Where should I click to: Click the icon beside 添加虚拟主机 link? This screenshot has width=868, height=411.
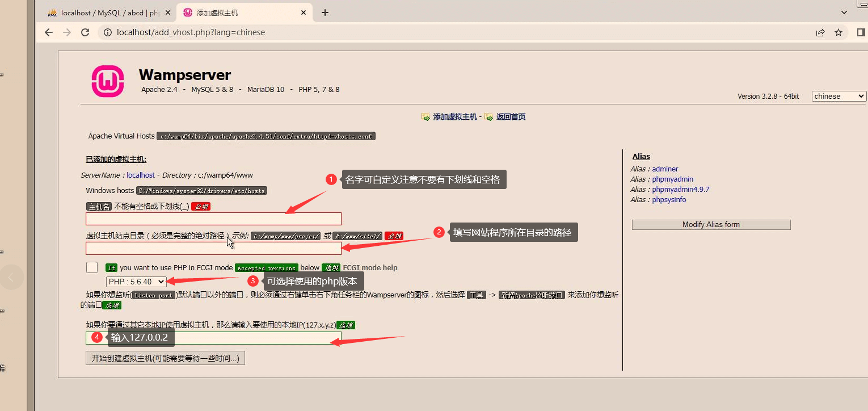(425, 117)
